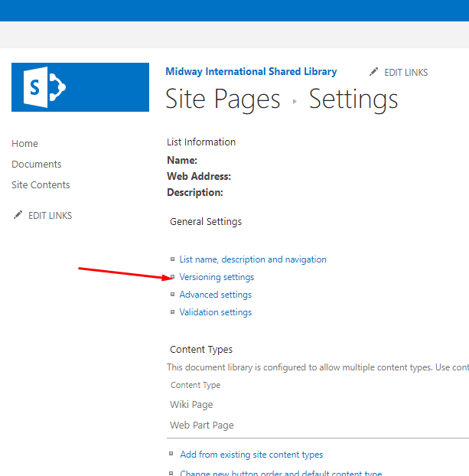Click Add from existing site content types
This screenshot has height=476, width=469.
[x=251, y=455]
